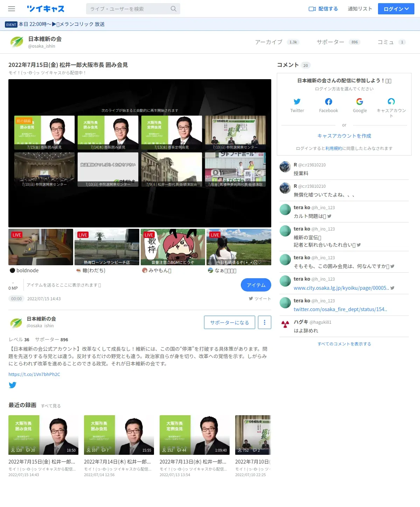Click the 日本維新の会 profile section avatar
Viewport: 420px width, 507px height.
16,322
